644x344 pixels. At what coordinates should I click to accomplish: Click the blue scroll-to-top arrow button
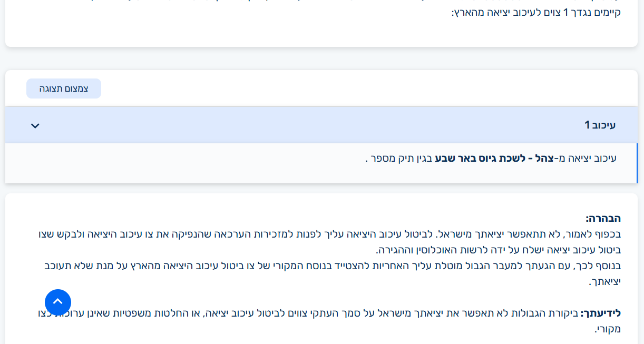pyautogui.click(x=58, y=302)
